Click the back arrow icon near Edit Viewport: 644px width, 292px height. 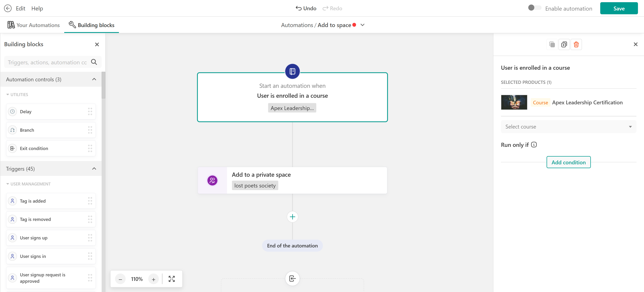point(8,8)
